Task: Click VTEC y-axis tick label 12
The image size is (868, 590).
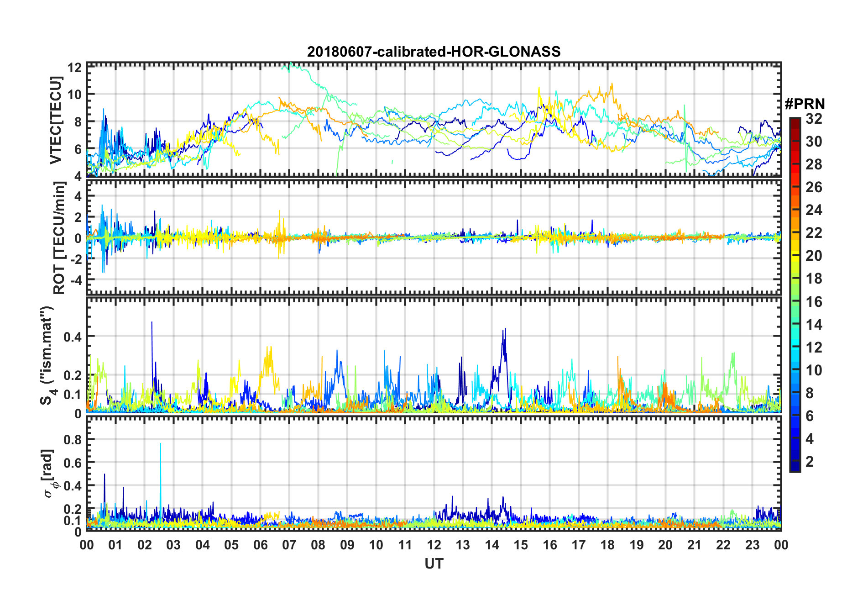Action: point(74,68)
